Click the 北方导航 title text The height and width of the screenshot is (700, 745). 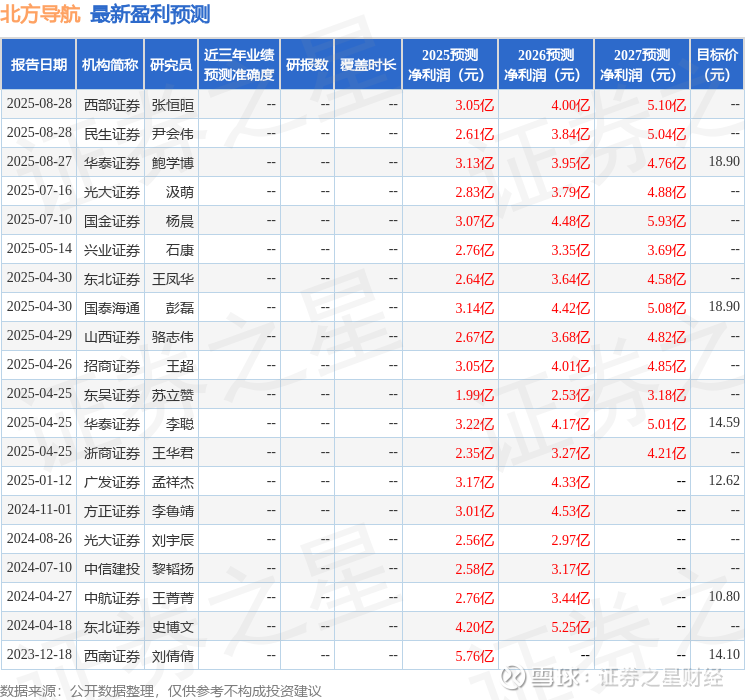tap(40, 14)
